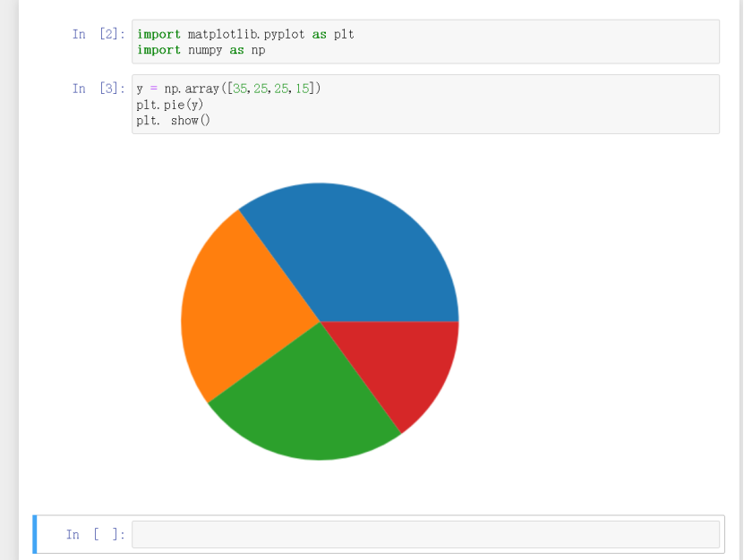Click the empty 'In [ ]:' prompt label
This screenshot has width=744, height=560.
pyautogui.click(x=96, y=534)
